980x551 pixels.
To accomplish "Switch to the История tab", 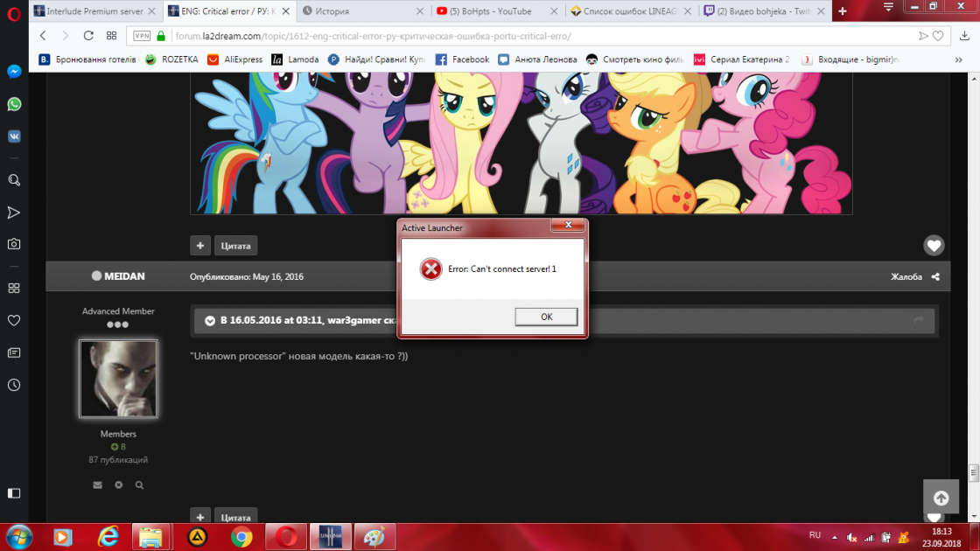I will (363, 11).
